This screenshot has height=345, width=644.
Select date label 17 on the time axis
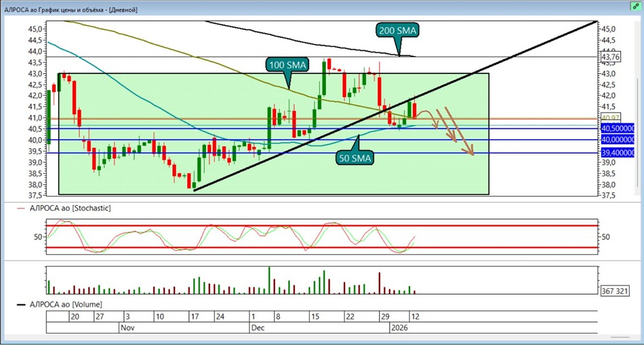click(195, 317)
